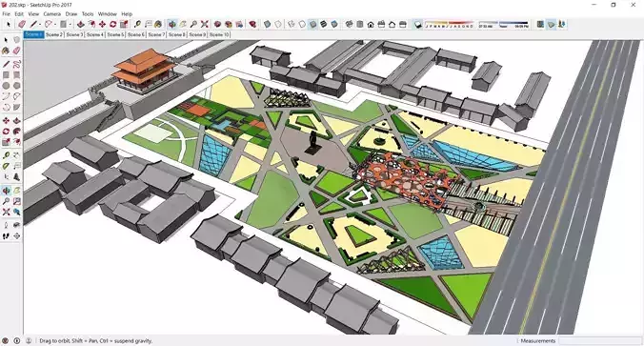
Task: Activate the Follow Me tool
Action: 16,132
